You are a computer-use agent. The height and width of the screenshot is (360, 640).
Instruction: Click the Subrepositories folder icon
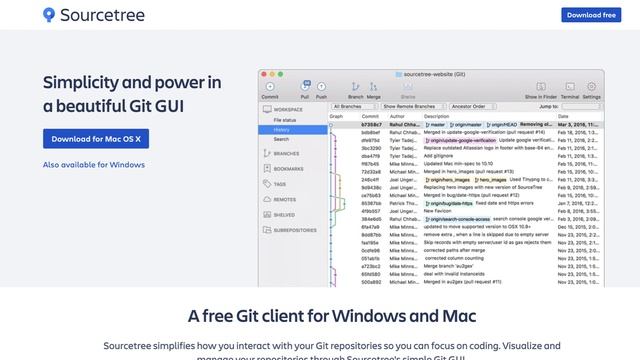click(x=267, y=230)
